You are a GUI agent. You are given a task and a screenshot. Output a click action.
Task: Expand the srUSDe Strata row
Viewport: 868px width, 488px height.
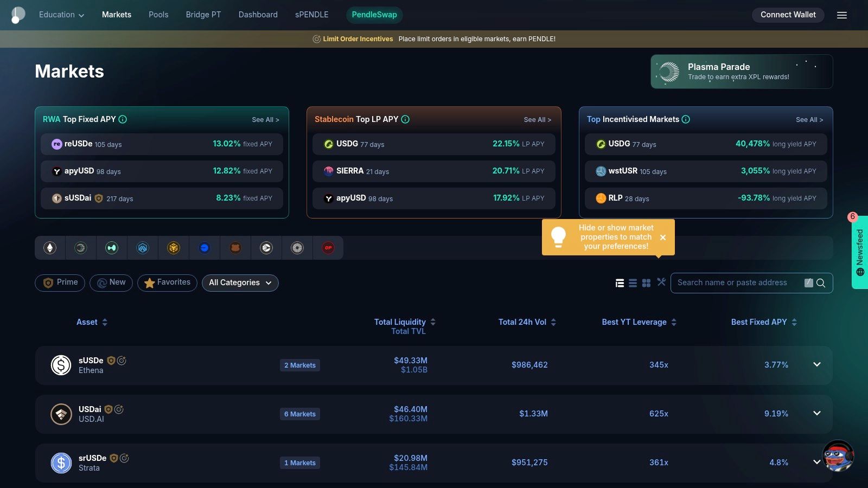(x=816, y=462)
